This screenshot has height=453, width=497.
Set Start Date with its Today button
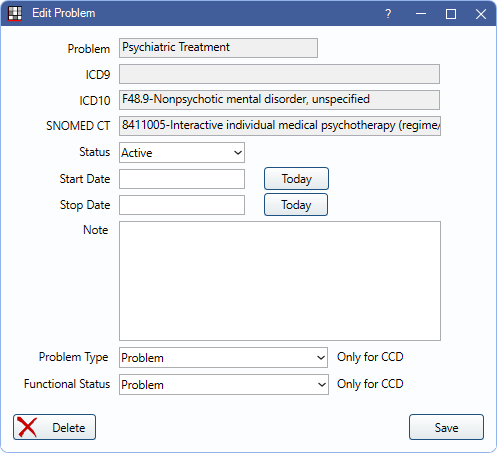(x=296, y=179)
